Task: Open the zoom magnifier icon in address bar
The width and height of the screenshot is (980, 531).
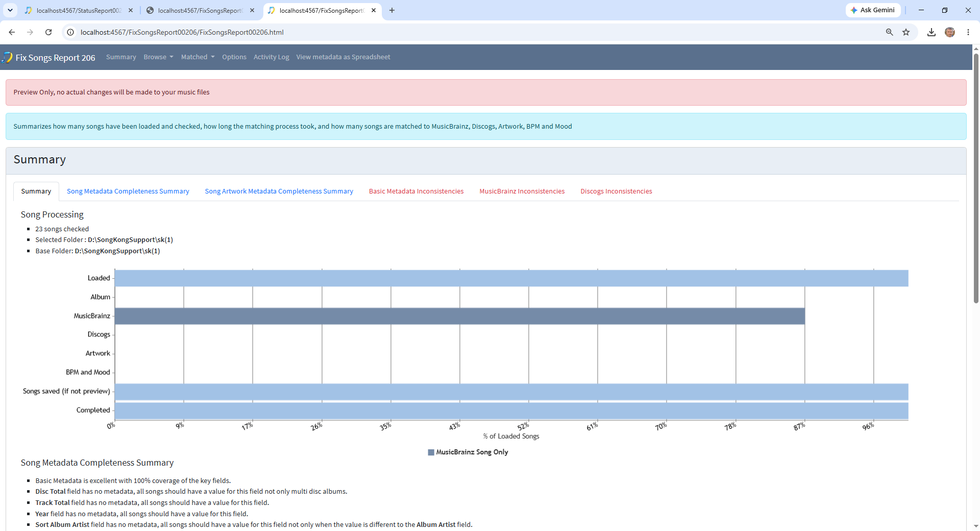Action: 890,32
